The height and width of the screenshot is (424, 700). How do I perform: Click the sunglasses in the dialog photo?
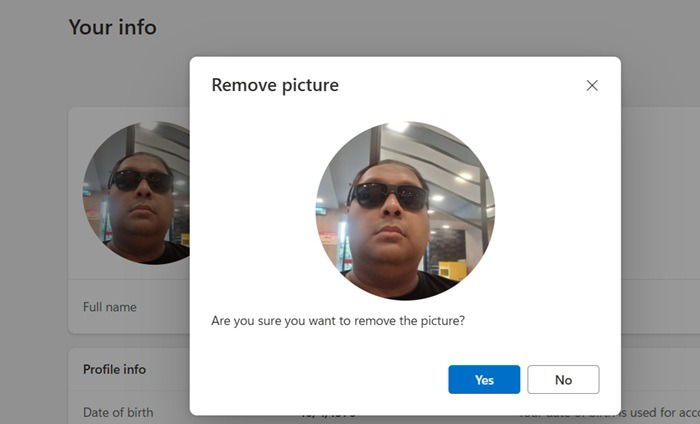pos(388,197)
